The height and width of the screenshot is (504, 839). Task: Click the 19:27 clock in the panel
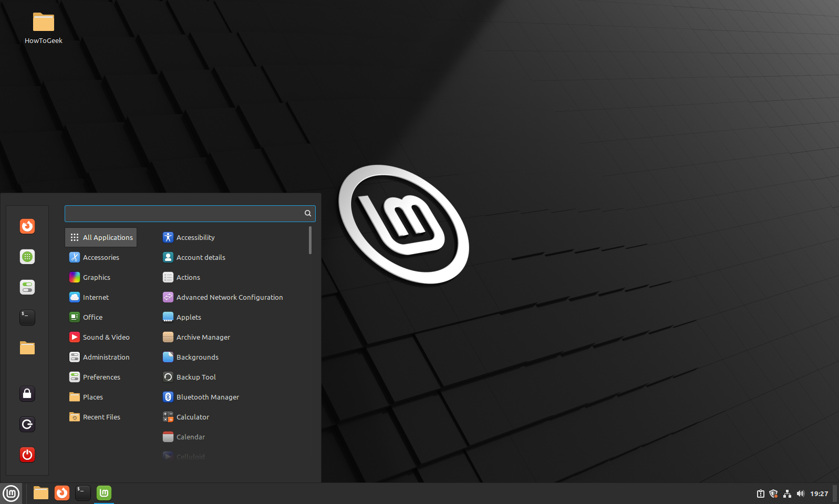(819, 493)
